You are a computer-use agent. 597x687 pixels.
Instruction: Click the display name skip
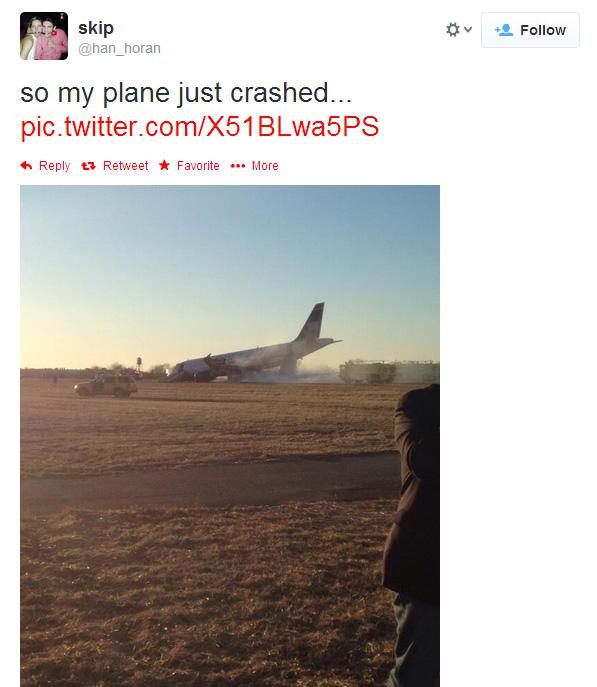(96, 28)
